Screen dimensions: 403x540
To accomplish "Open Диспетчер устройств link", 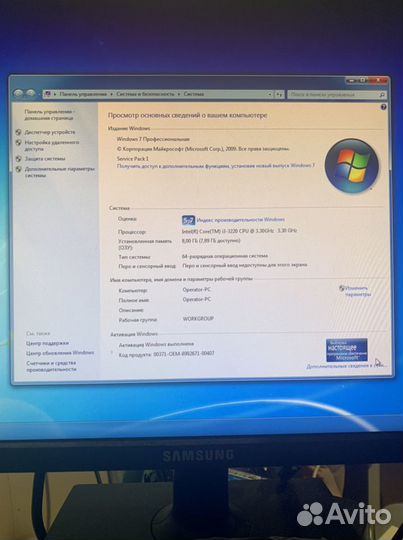I will click(50, 132).
